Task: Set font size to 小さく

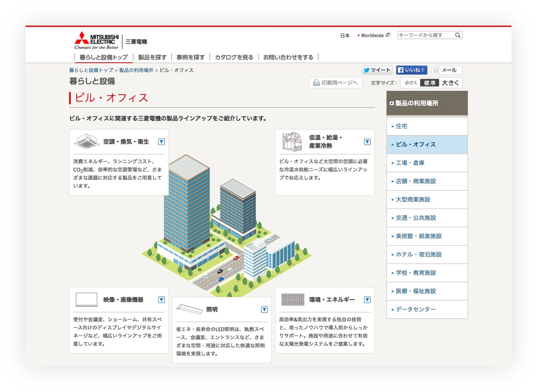Action: pos(411,83)
